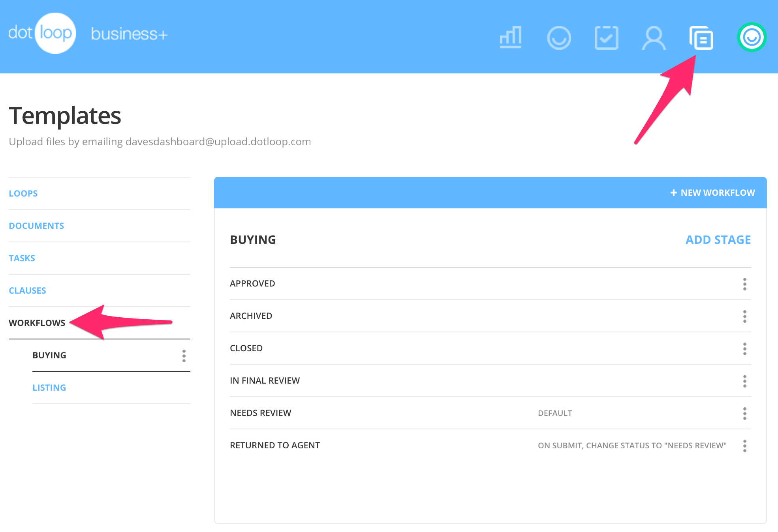
Task: Click the profile avatar icon
Action: [x=751, y=38]
